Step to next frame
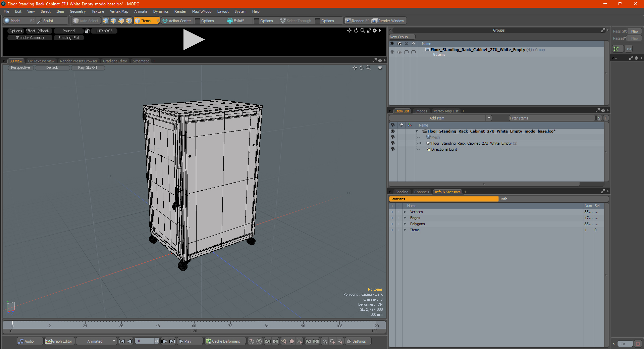This screenshot has width=644, height=349. (164, 341)
